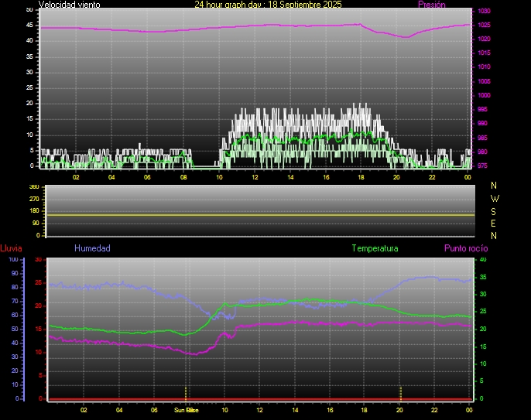Image resolution: width=531 pixels, height=420 pixels.
Task: Click the 'Sun Rise' marker label
Action: click(x=186, y=410)
